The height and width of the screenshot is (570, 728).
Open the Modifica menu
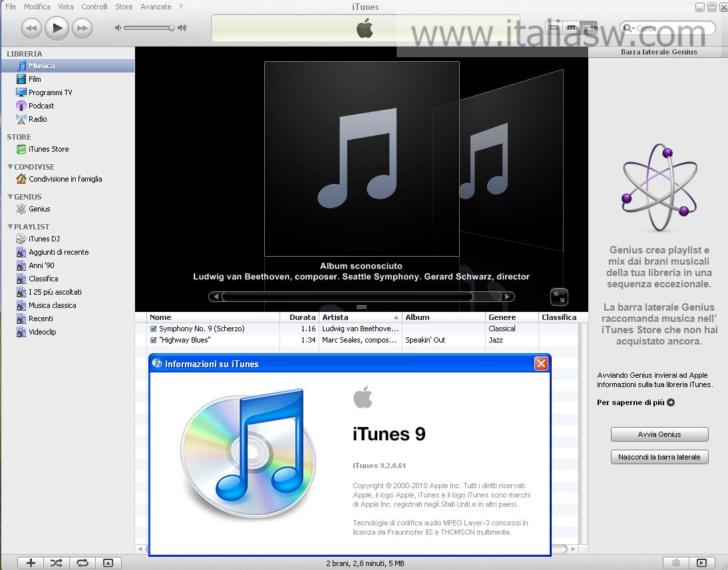click(37, 7)
